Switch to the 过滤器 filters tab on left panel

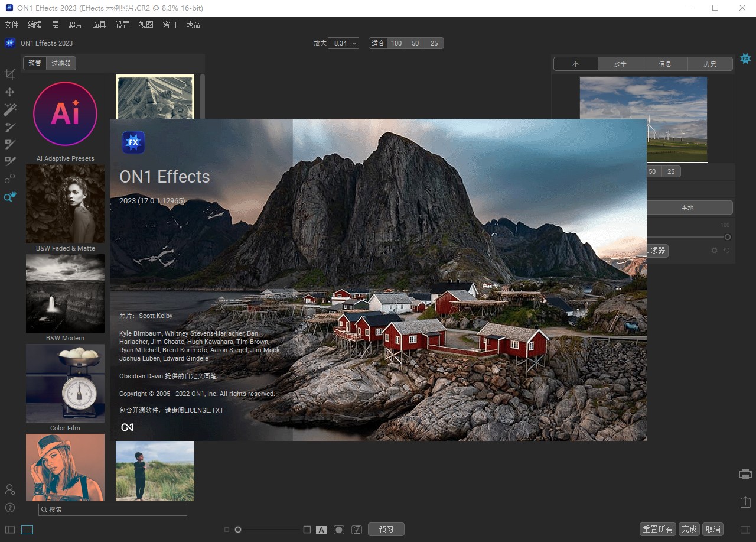coord(61,63)
